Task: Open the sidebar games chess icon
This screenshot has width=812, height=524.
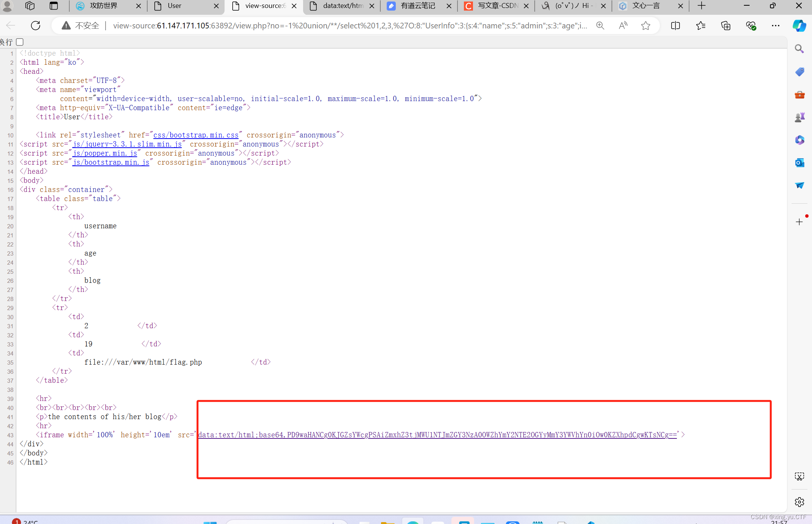Action: click(x=799, y=117)
